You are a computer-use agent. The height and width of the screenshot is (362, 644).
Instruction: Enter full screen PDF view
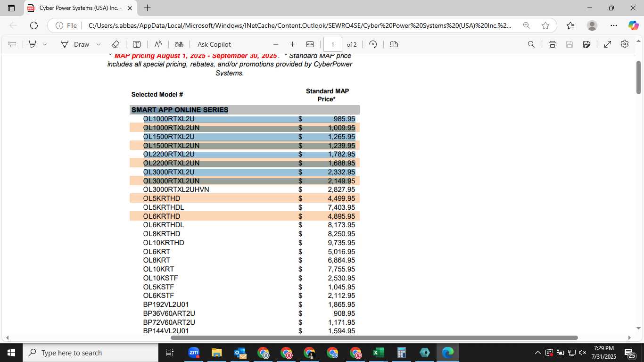point(608,44)
